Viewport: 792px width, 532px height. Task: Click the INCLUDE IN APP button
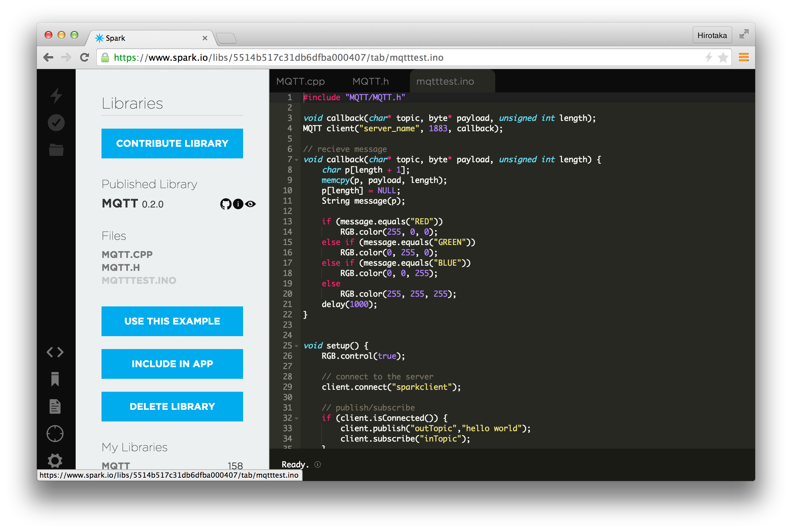click(x=172, y=364)
